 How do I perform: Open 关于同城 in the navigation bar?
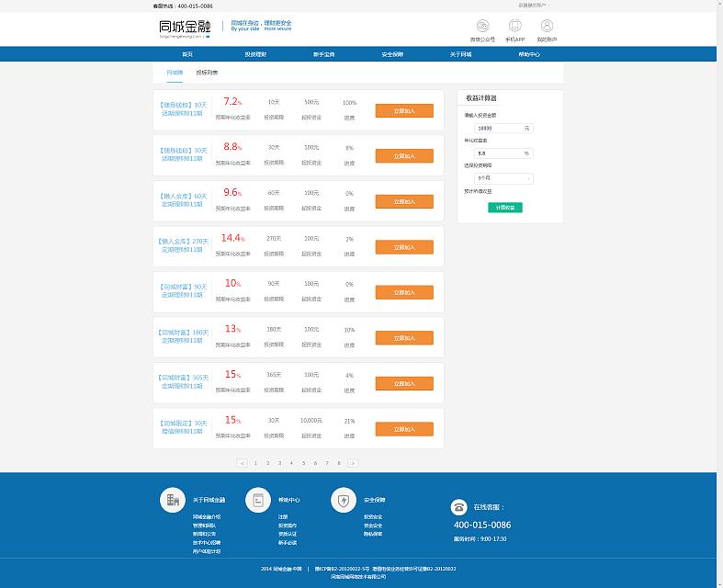(x=460, y=54)
